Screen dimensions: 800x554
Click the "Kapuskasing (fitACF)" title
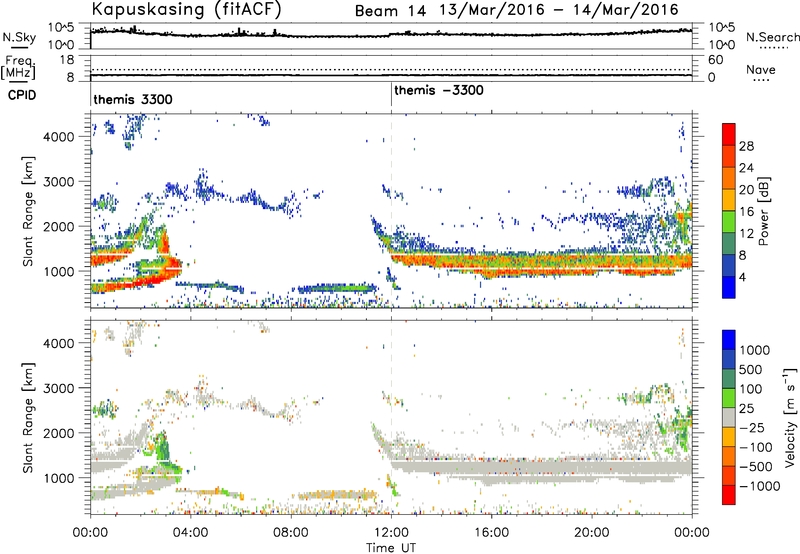pyautogui.click(x=186, y=9)
